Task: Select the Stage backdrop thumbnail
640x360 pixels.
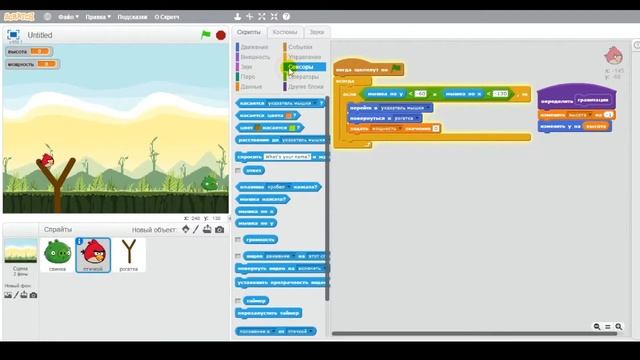Action: 20,251
